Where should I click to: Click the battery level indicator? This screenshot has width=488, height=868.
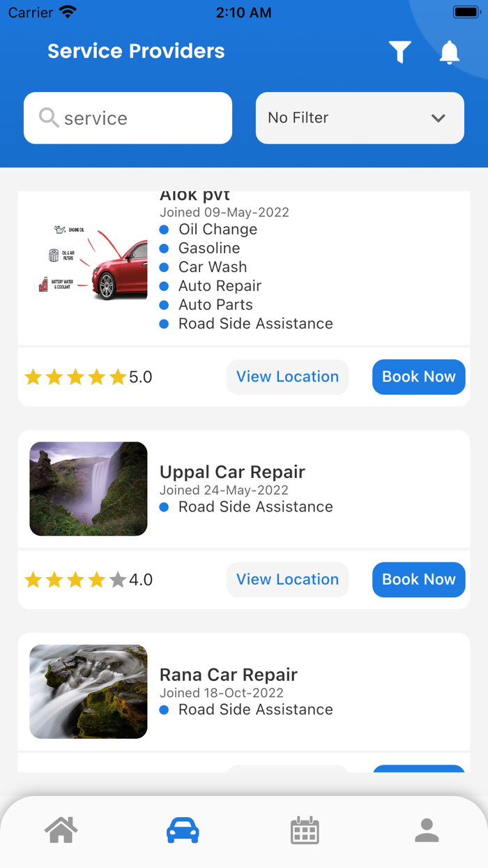pos(466,11)
